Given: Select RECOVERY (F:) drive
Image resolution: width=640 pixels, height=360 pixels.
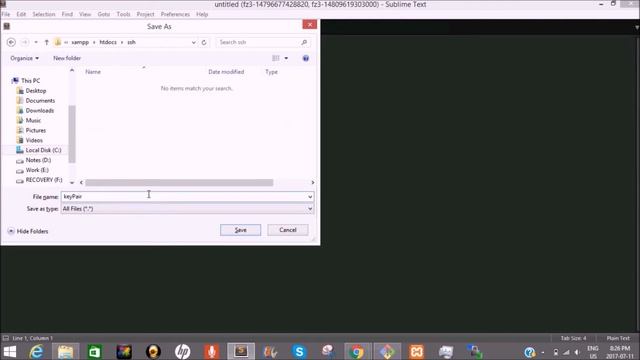Looking at the screenshot, I should point(44,180).
